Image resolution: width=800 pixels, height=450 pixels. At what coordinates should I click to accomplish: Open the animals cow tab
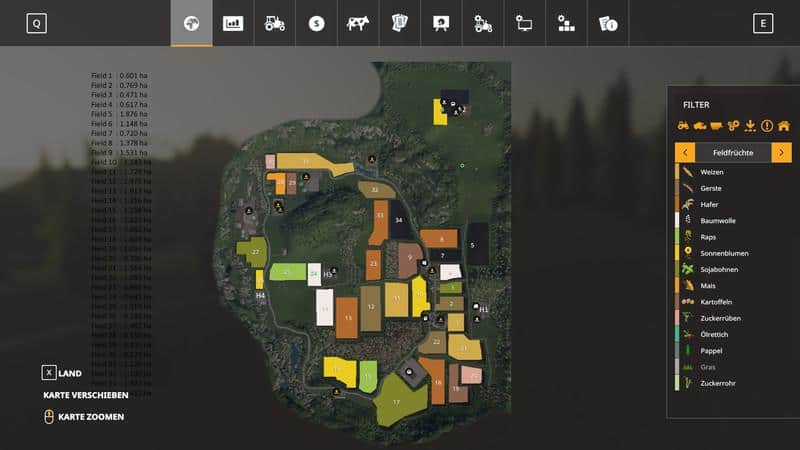[358, 24]
